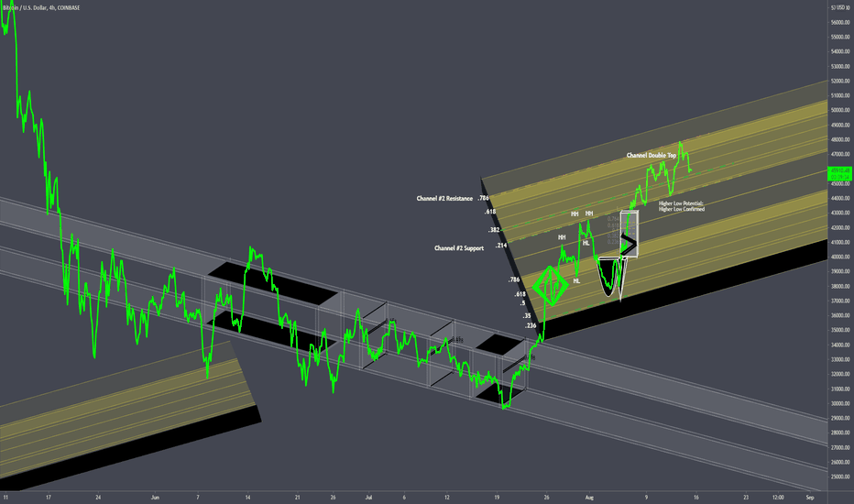The width and height of the screenshot is (854, 504).
Task: Click the .236 Fibonacci level label
Action: point(531,326)
